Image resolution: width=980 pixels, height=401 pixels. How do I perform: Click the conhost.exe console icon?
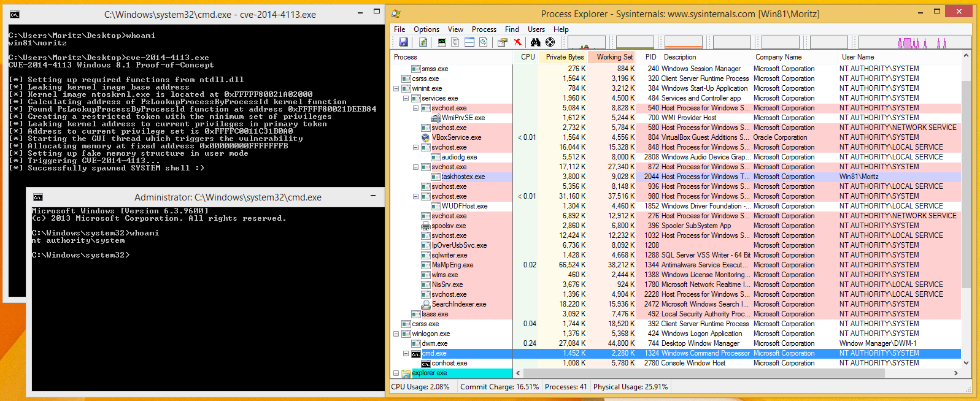[x=426, y=363]
